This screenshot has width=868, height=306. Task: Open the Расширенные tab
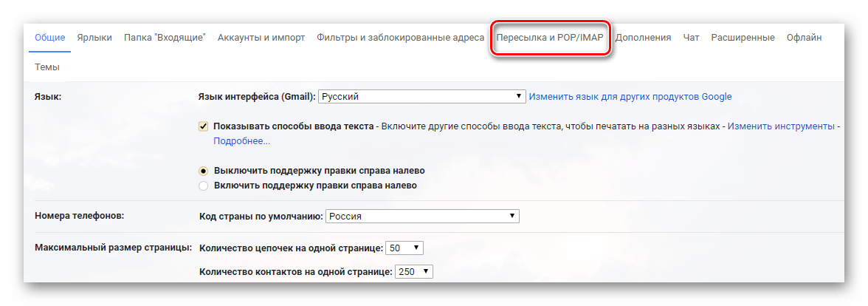point(743,38)
